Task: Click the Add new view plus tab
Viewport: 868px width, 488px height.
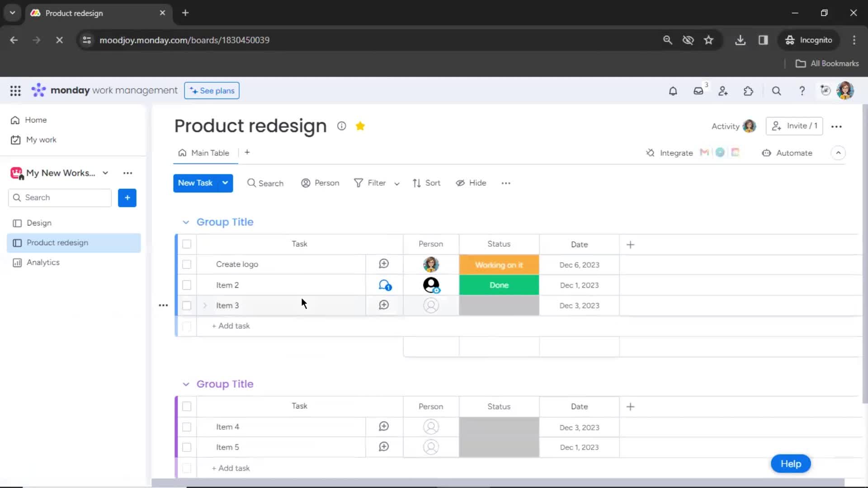Action: pos(247,153)
